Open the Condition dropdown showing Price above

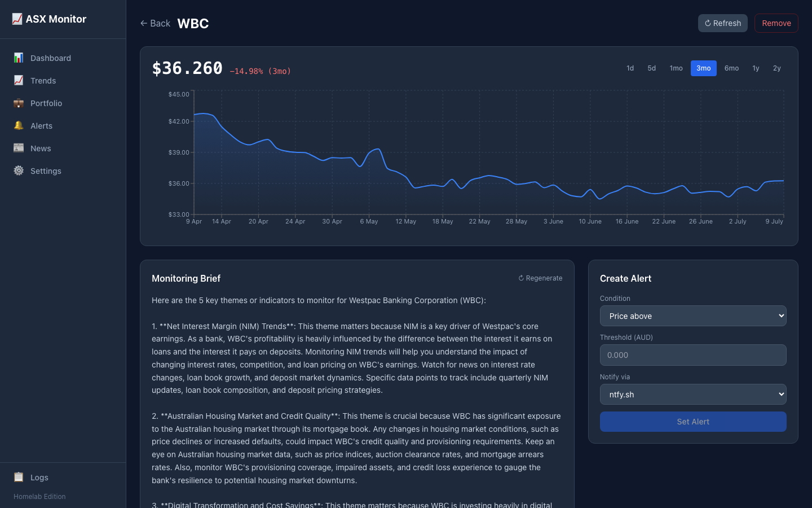click(693, 316)
